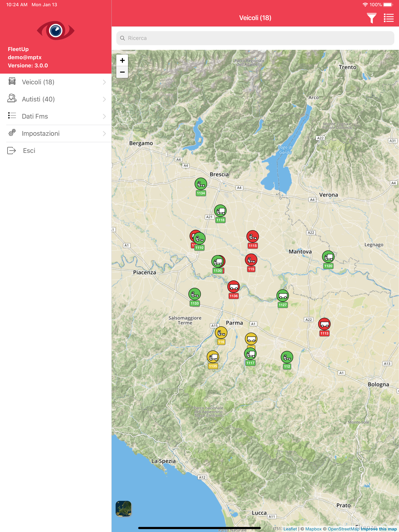This screenshot has width=399, height=532.
Task: Select green vehicle marker 1130
Action: 218,262
